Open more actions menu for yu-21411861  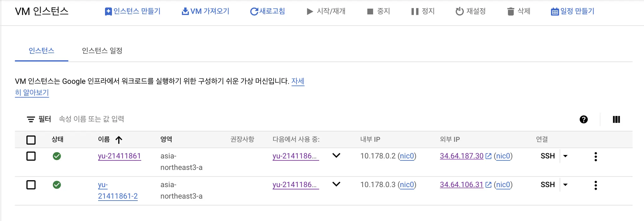[x=596, y=157]
